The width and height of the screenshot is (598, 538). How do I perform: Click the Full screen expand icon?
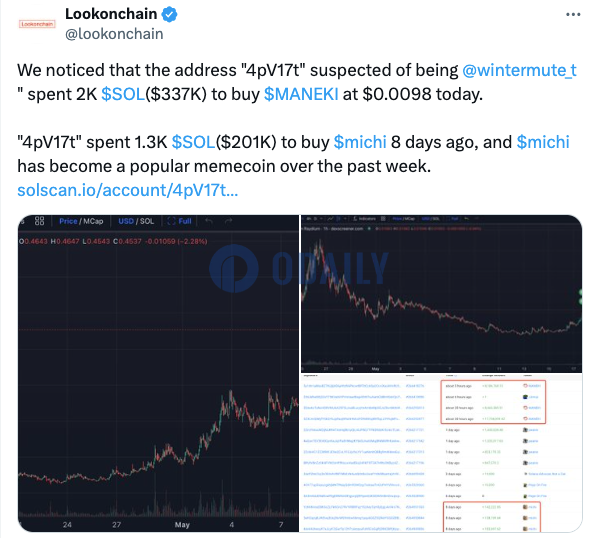(172, 221)
